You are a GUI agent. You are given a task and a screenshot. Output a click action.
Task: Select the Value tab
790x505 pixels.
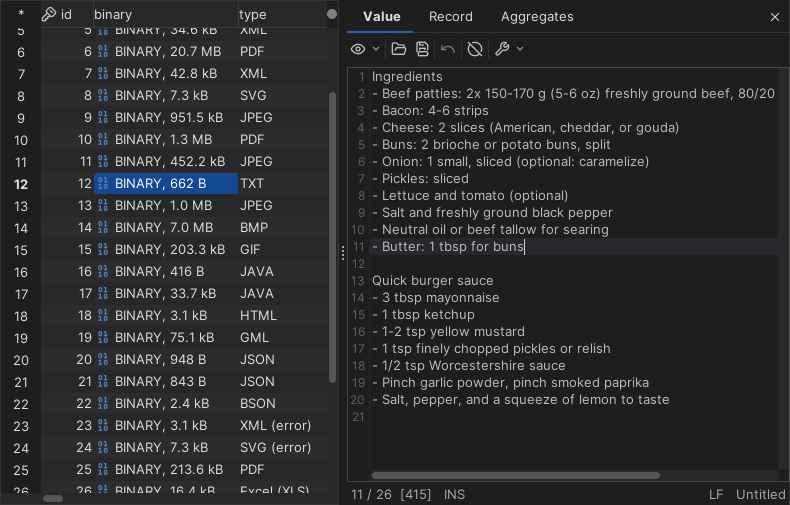coord(381,17)
